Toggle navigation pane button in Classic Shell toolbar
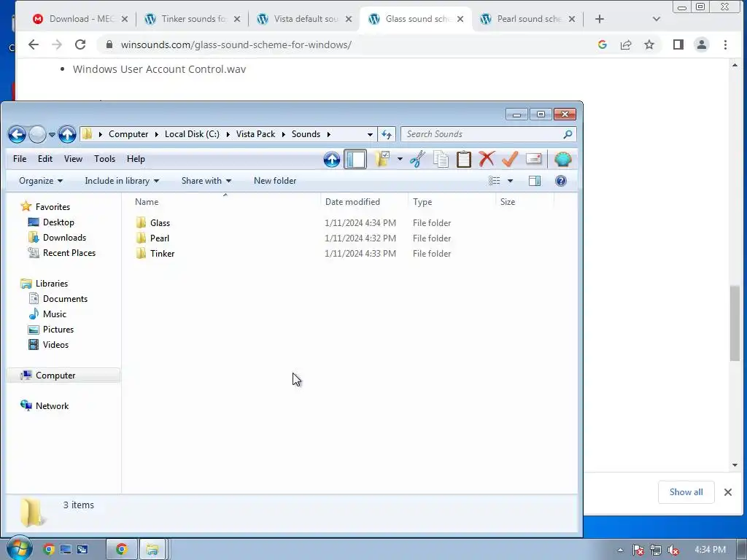 coord(355,159)
